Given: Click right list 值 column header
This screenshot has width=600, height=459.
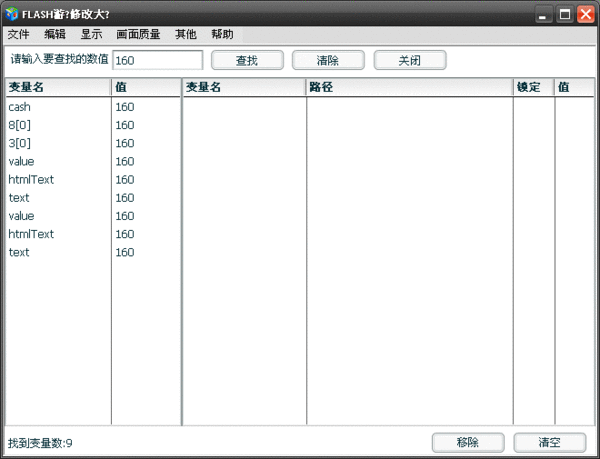Looking at the screenshot, I should pos(574,87).
